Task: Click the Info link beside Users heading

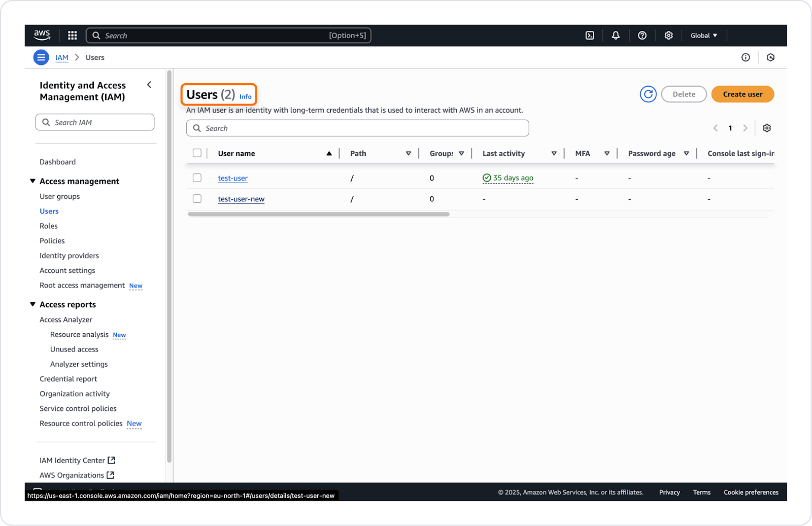Action: click(246, 96)
